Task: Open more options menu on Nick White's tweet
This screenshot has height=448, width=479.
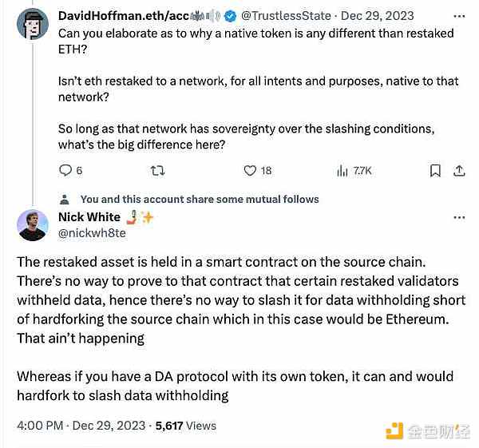Action: (x=460, y=217)
